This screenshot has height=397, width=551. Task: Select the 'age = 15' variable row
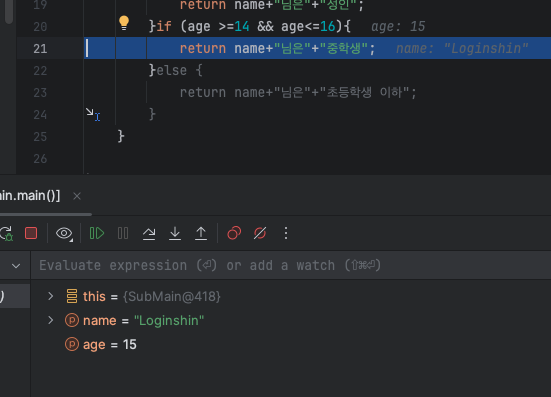pos(291,344)
